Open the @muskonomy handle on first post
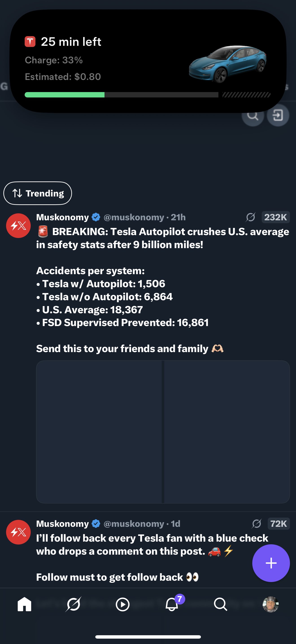Image resolution: width=296 pixels, height=644 pixels. coord(134,217)
